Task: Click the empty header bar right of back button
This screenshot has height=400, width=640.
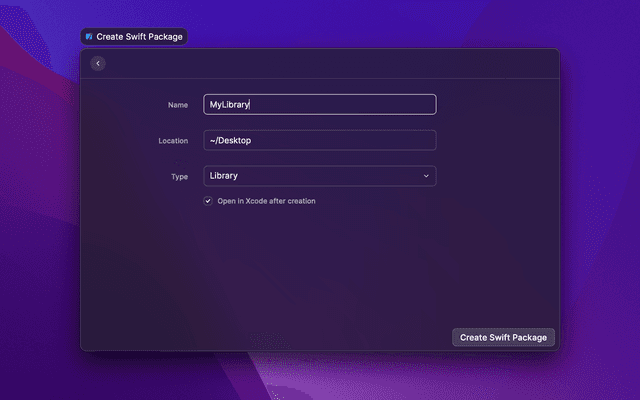Action: pos(330,63)
